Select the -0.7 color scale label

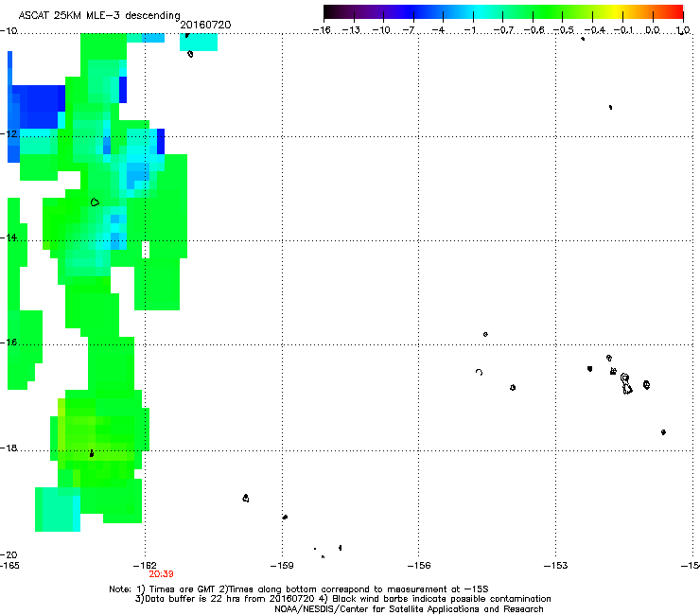[x=503, y=30]
